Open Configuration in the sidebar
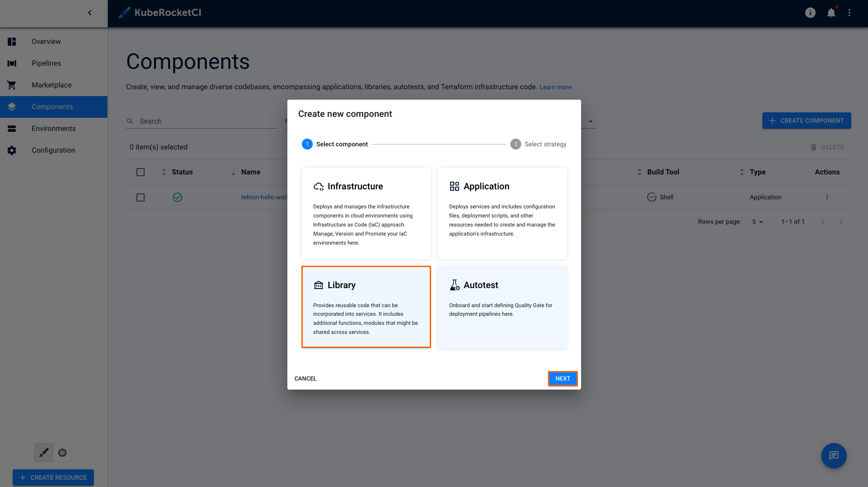The width and height of the screenshot is (868, 487). tap(53, 150)
